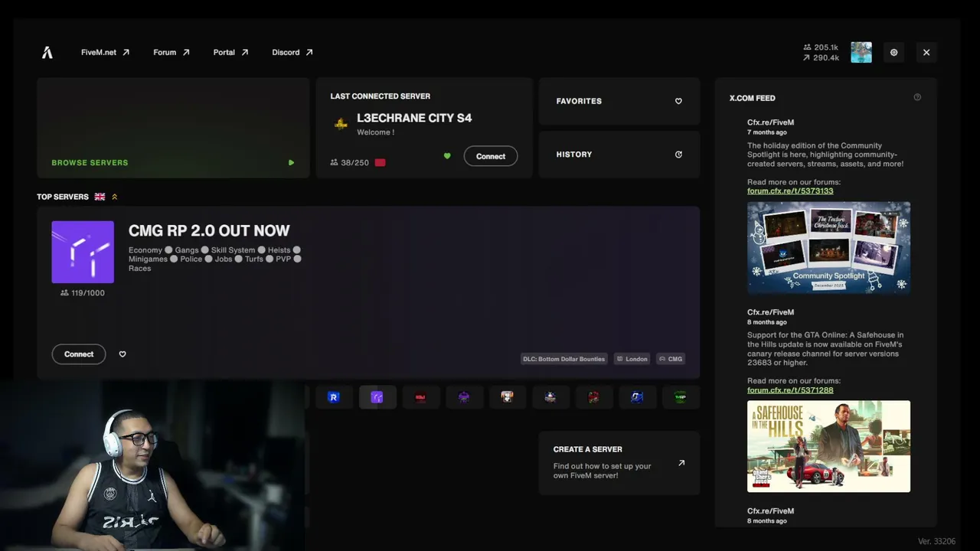Open the user profile avatar

[x=861, y=52]
